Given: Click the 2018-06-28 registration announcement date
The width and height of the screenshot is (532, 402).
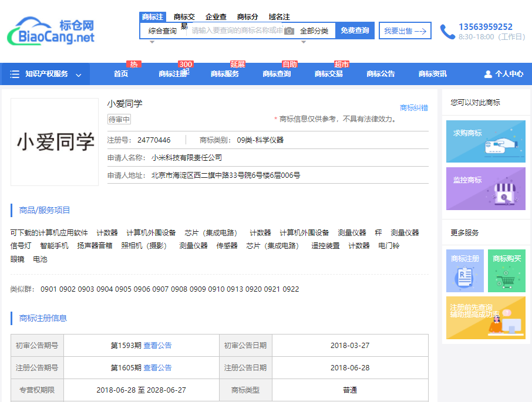Looking at the screenshot, I should point(350,368).
